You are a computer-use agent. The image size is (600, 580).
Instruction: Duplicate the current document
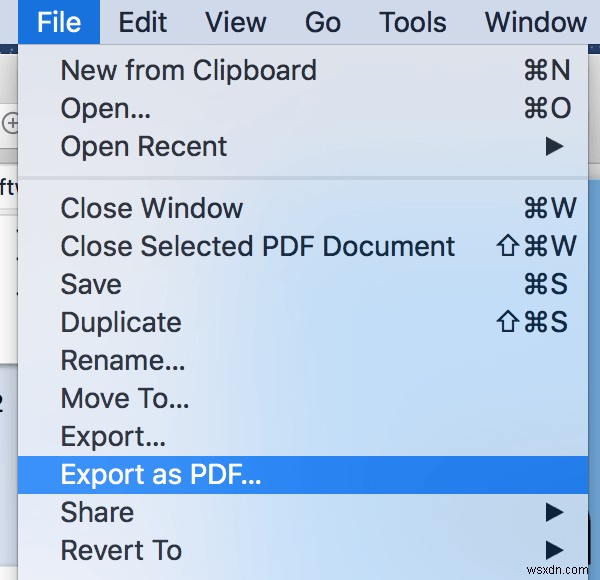tap(121, 322)
